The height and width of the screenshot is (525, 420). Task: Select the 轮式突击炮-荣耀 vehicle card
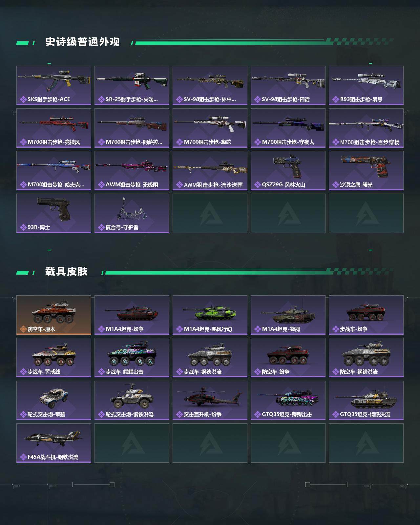54,400
